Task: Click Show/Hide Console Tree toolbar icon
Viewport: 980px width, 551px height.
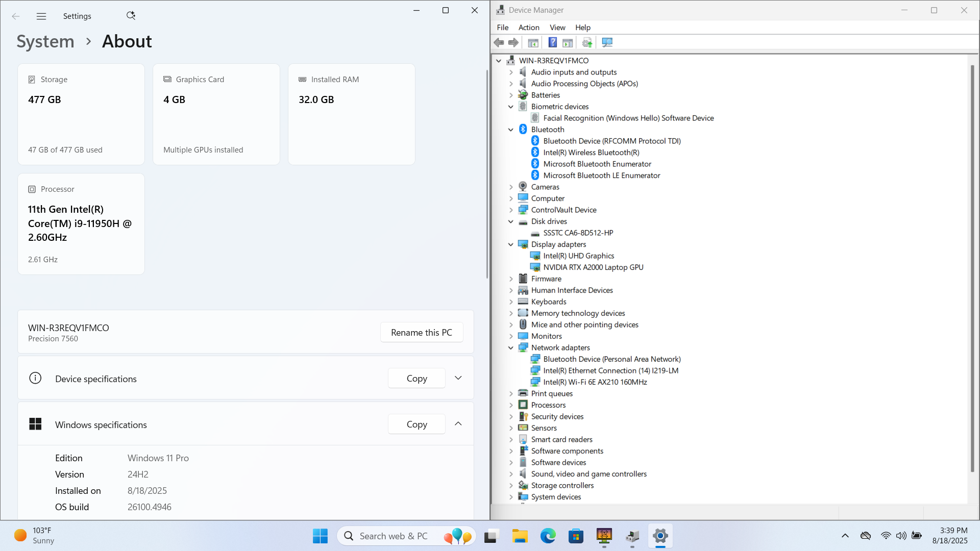Action: pyautogui.click(x=533, y=43)
